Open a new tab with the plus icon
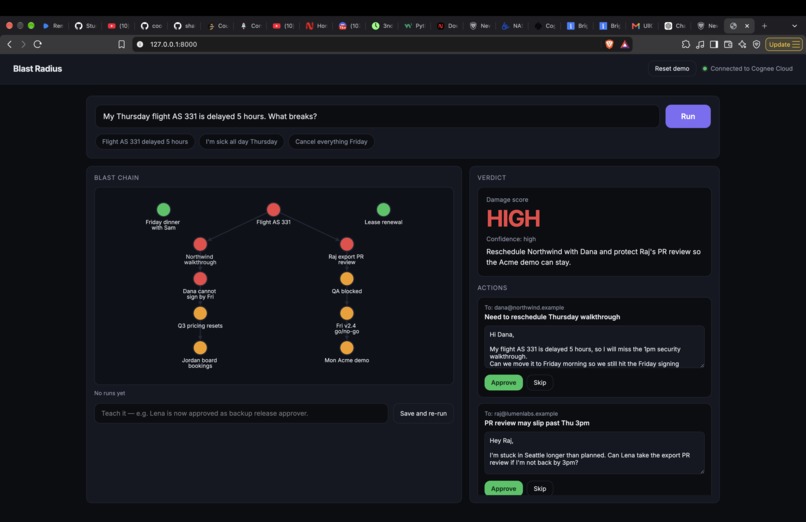This screenshot has width=806, height=522. point(764,26)
